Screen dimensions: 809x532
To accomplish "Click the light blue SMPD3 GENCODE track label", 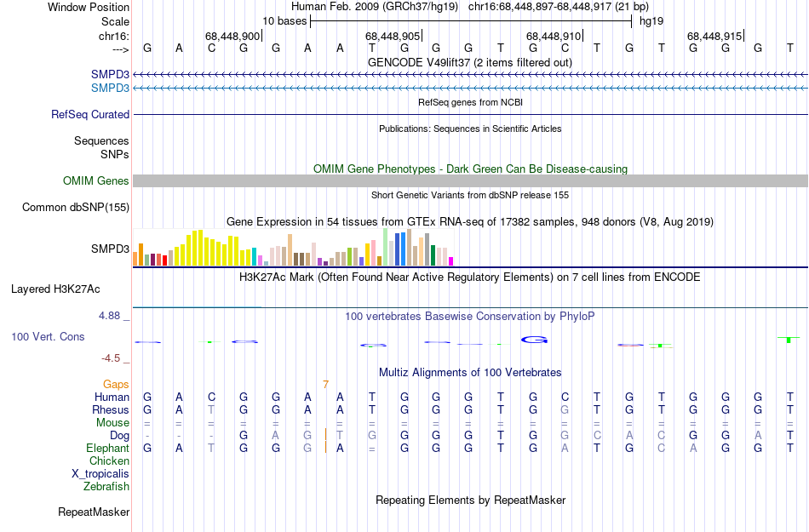I will (110, 89).
